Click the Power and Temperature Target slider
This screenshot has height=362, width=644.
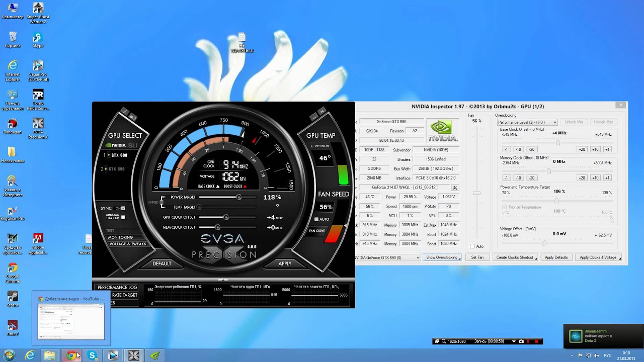click(557, 201)
